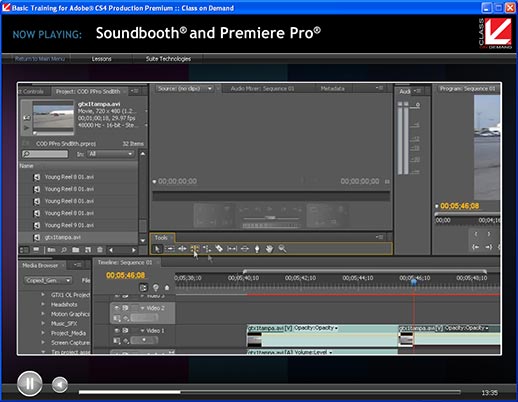This screenshot has height=402, width=518.
Task: Click the play button on clip thumbnail preview
Action: [x=26, y=128]
